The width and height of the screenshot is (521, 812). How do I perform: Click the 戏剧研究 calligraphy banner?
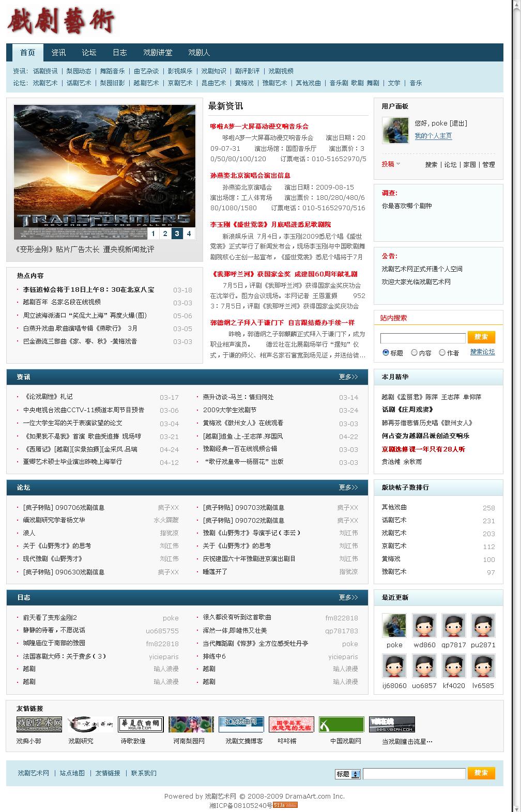(x=90, y=724)
